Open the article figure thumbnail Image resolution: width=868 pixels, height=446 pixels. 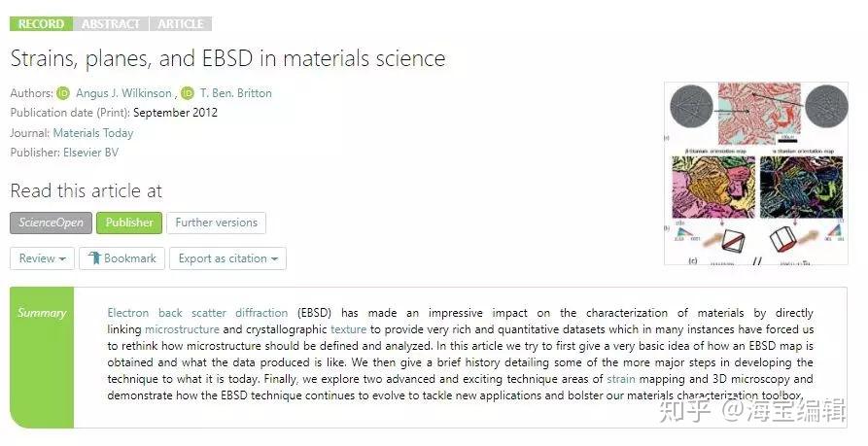tap(756, 173)
